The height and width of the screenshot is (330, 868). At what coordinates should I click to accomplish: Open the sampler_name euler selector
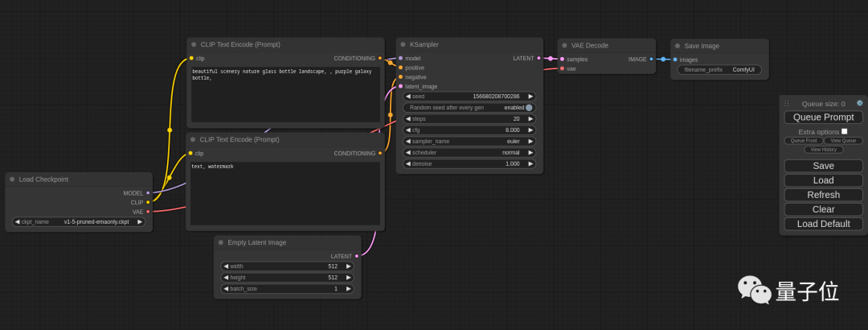click(x=469, y=141)
